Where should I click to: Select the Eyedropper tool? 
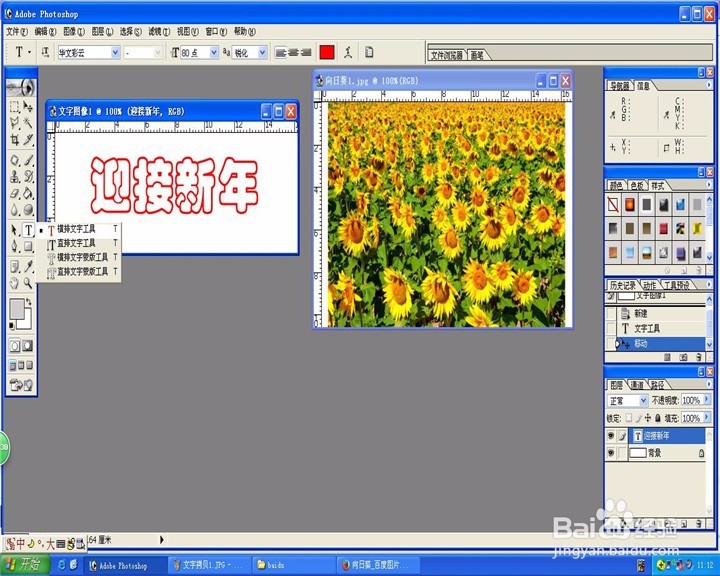tap(28, 266)
